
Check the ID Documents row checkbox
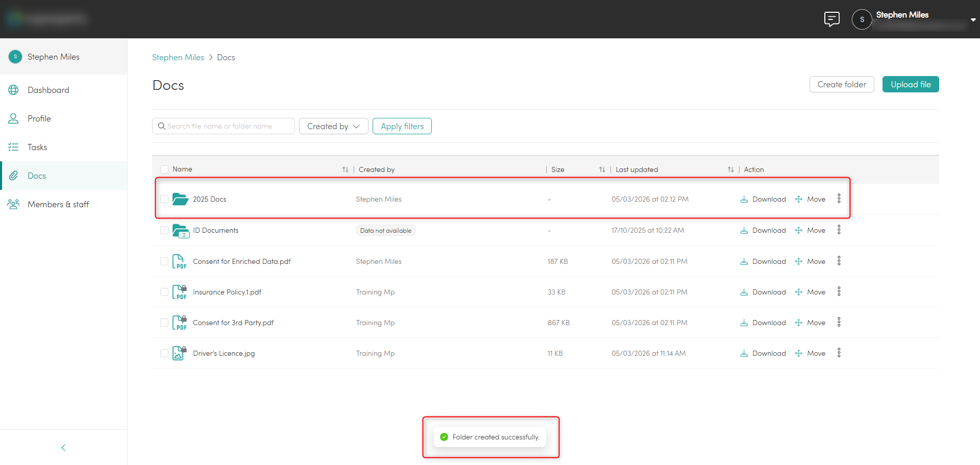coord(164,230)
